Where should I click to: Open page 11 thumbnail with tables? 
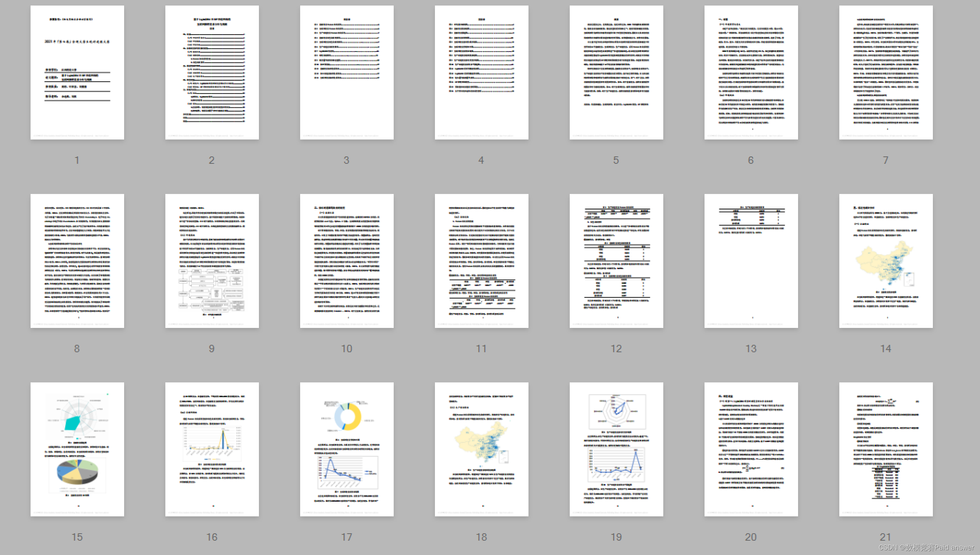click(x=482, y=261)
